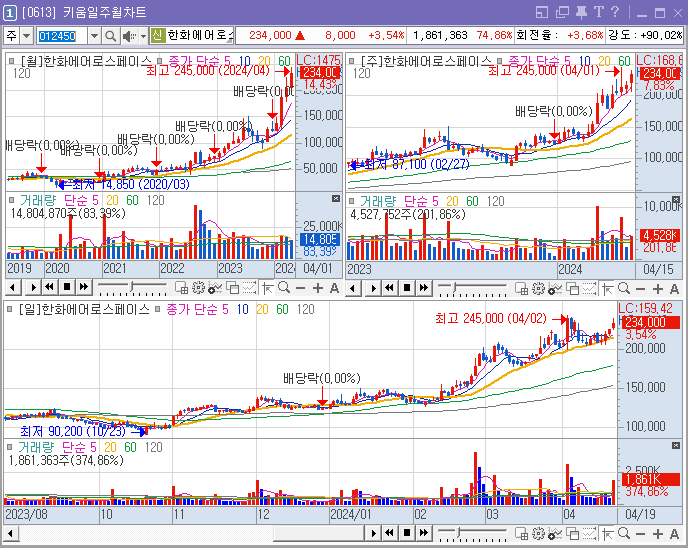The width and height of the screenshot is (688, 548).
Task: Close the monthly volume panel with X
Action: click(336, 199)
